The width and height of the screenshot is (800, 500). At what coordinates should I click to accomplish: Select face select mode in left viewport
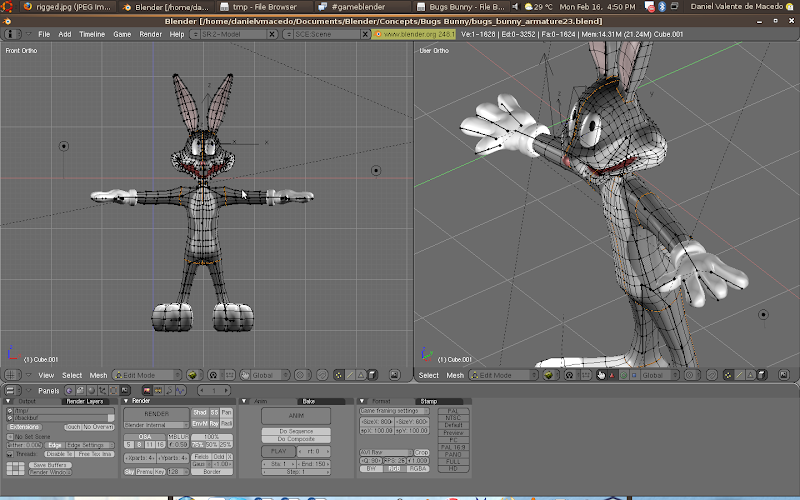pos(361,376)
